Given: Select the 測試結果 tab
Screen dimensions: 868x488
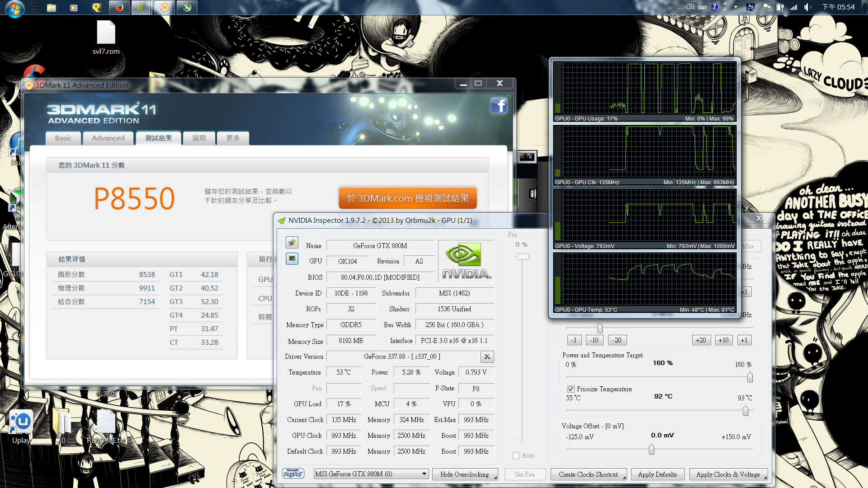Looking at the screenshot, I should [158, 138].
